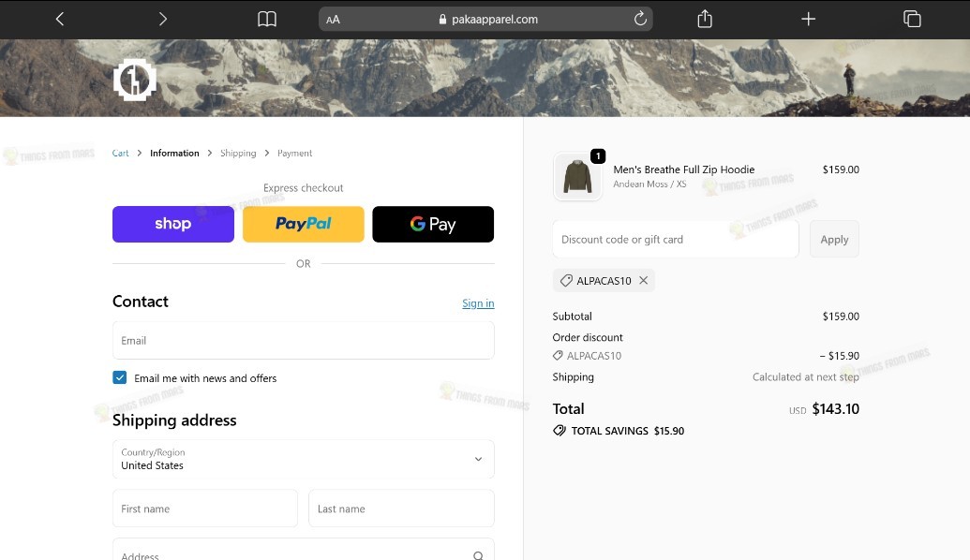Remove the ALPACAS10 discount code
970x560 pixels.
click(643, 281)
